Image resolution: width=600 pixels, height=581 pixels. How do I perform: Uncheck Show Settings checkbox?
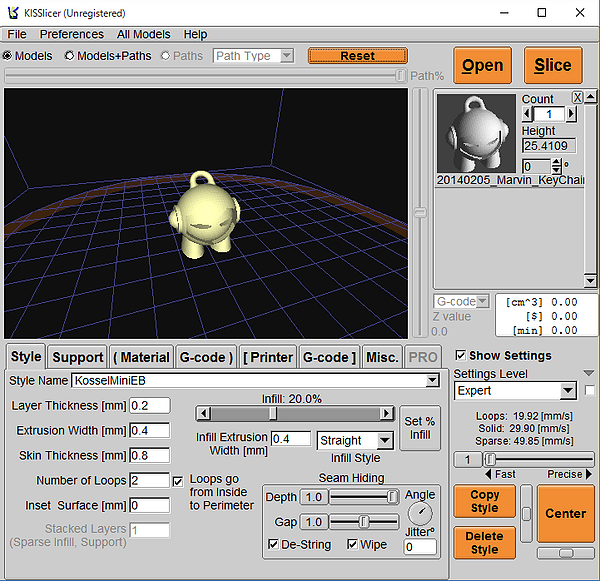[461, 355]
